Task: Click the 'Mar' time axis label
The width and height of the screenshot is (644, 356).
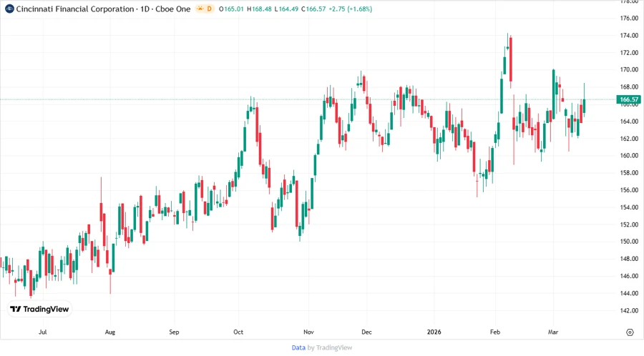Action: point(553,332)
